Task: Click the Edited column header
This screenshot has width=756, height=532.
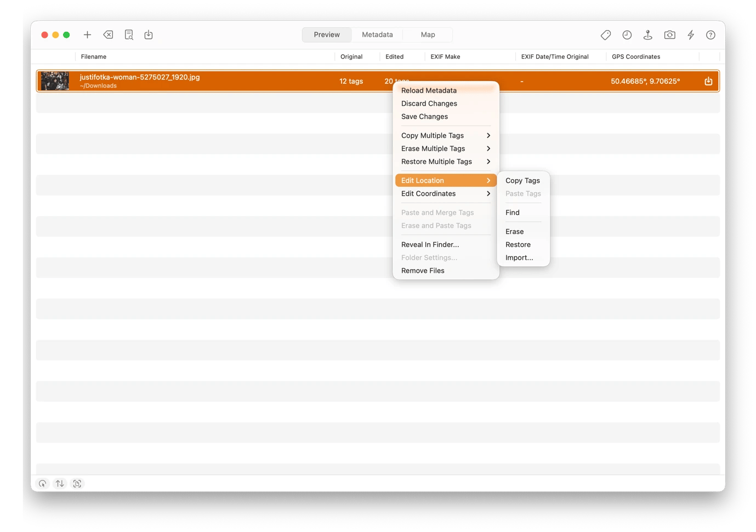Action: 394,56
